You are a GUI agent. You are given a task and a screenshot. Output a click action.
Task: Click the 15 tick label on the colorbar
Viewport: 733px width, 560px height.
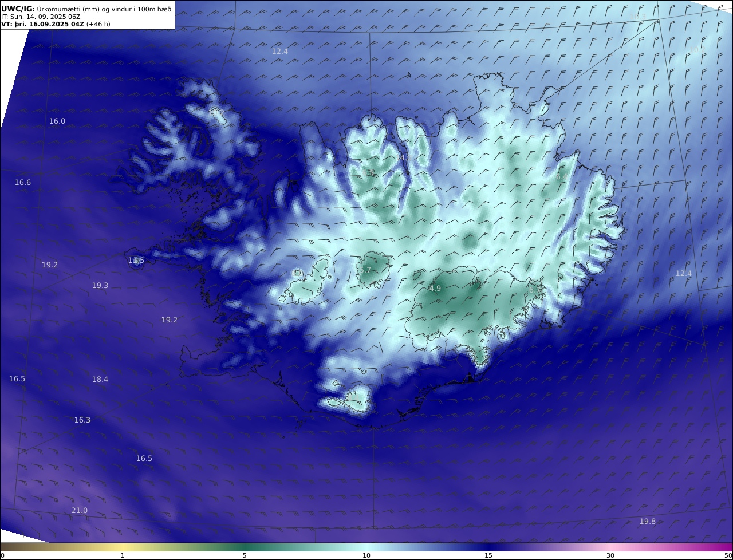pyautogui.click(x=488, y=555)
